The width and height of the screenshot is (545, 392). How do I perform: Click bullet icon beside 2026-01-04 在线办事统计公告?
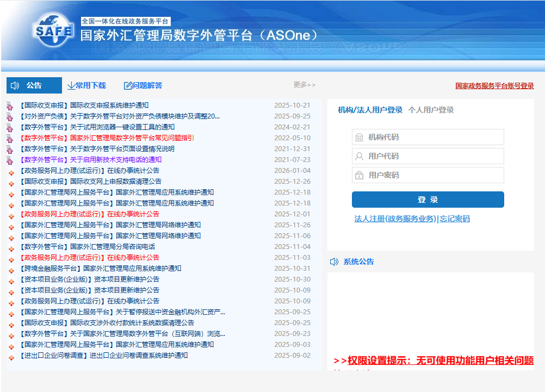[11, 173]
